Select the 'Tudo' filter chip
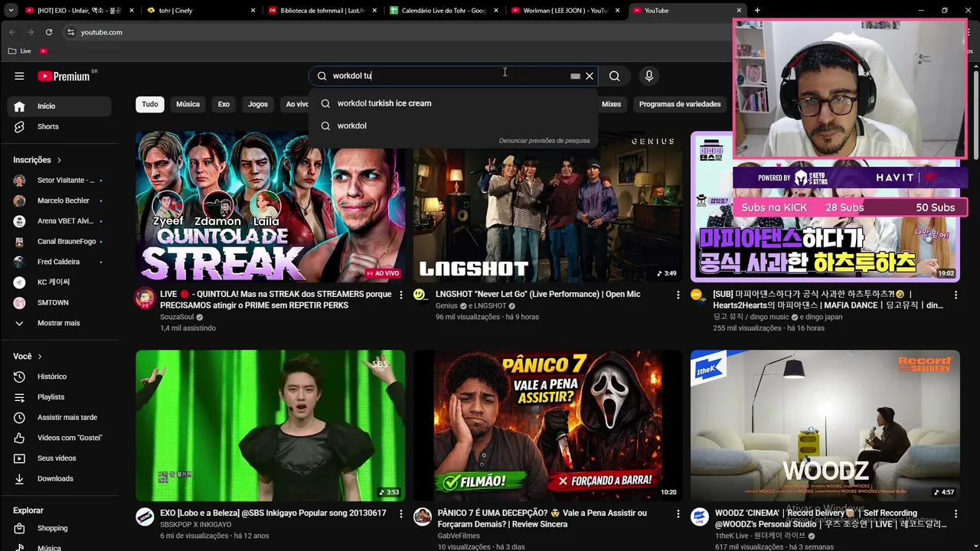 150,104
